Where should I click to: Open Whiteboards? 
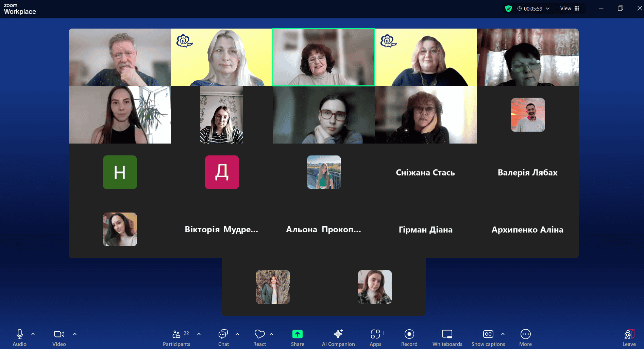coord(447,337)
